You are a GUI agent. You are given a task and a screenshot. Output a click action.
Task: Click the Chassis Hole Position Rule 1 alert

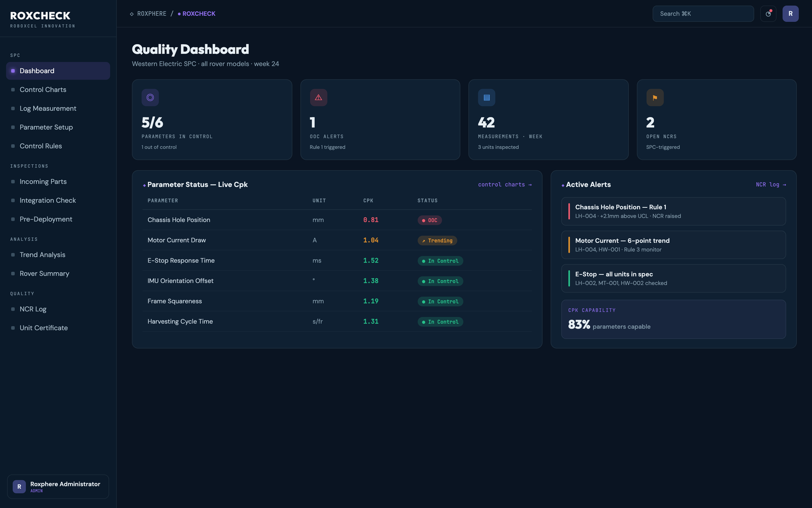673,211
